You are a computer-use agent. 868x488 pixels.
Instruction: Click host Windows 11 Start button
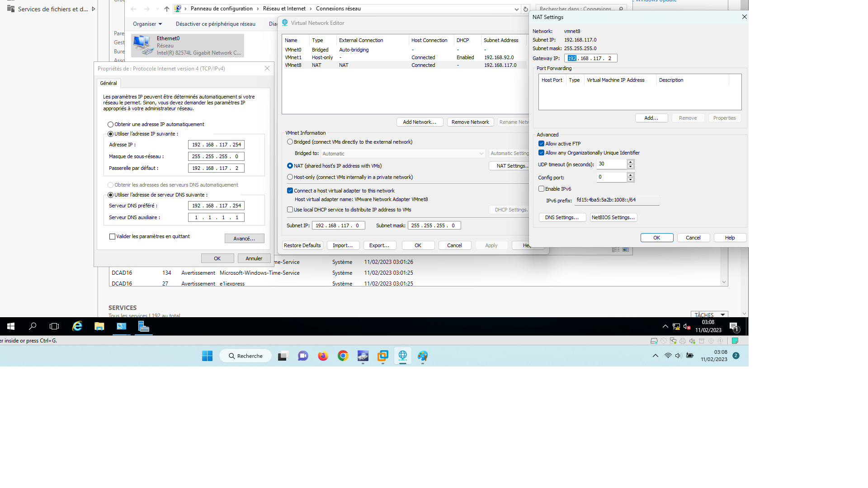(208, 356)
